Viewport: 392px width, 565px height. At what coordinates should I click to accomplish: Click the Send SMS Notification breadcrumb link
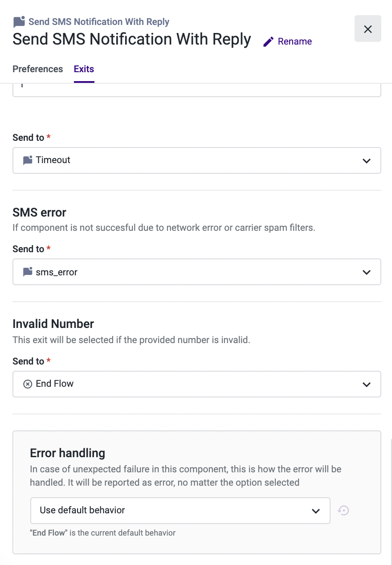pyautogui.click(x=99, y=22)
